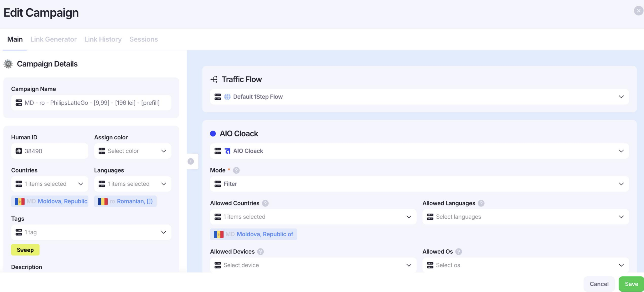Viewport: 644px width, 292px height.
Task: Click the Moldova, Republic chip under Countries
Action: click(50, 202)
